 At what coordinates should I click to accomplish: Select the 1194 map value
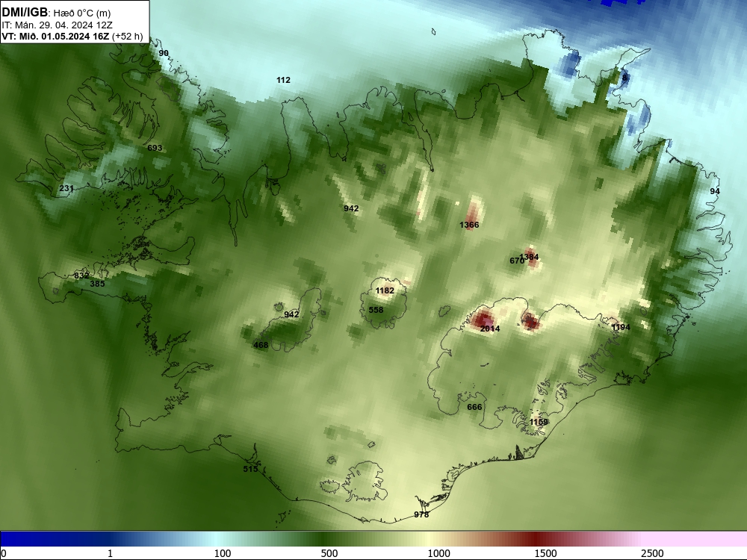tap(621, 327)
